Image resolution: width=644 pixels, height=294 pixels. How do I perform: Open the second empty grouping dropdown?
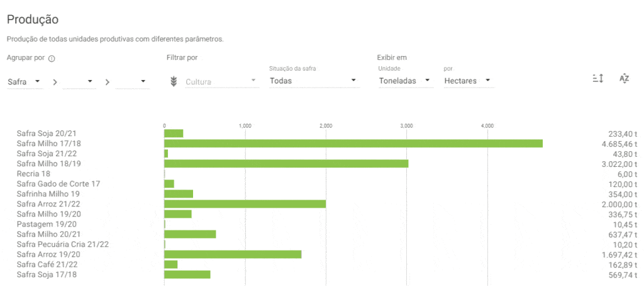click(79, 81)
